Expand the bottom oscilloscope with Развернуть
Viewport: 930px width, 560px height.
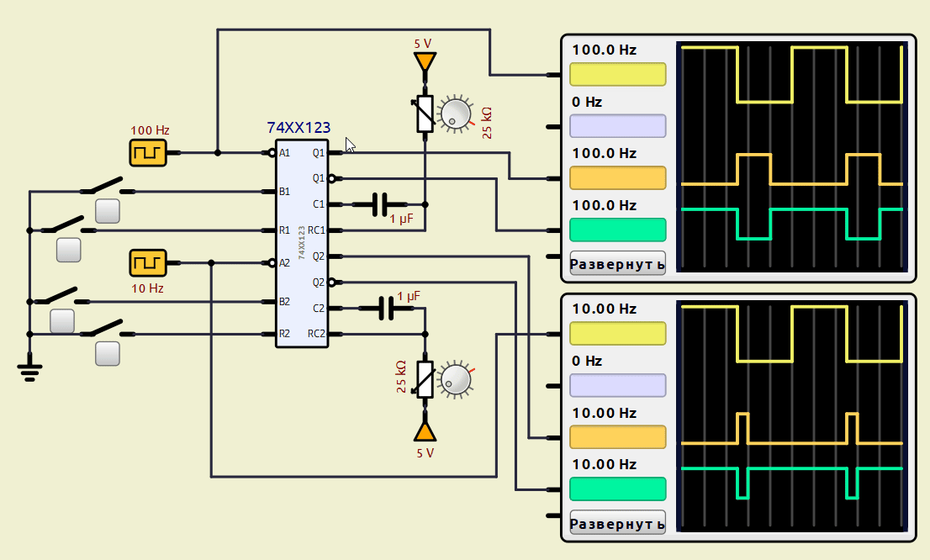pyautogui.click(x=617, y=522)
